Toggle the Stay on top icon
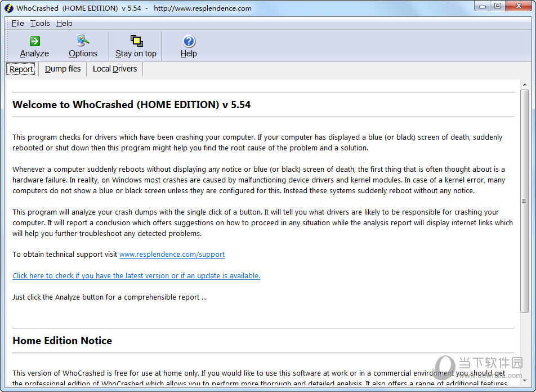Screen dimensions: 536x392 136,41
